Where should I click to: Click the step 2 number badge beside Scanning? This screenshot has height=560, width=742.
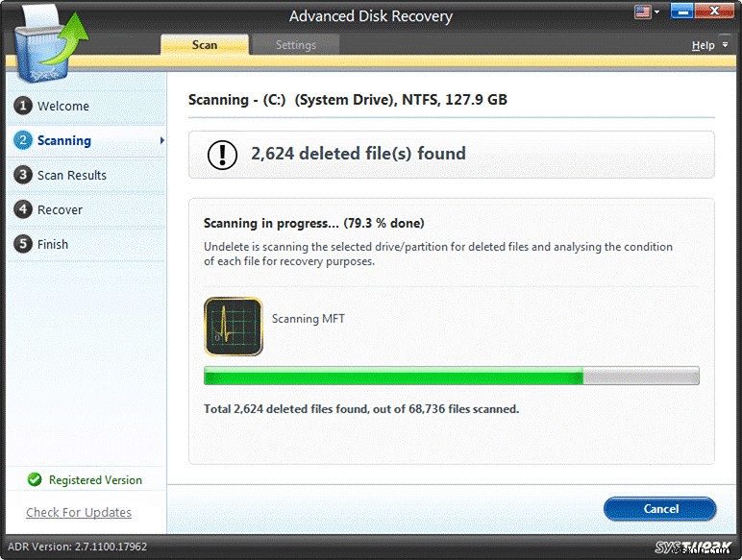(23, 140)
